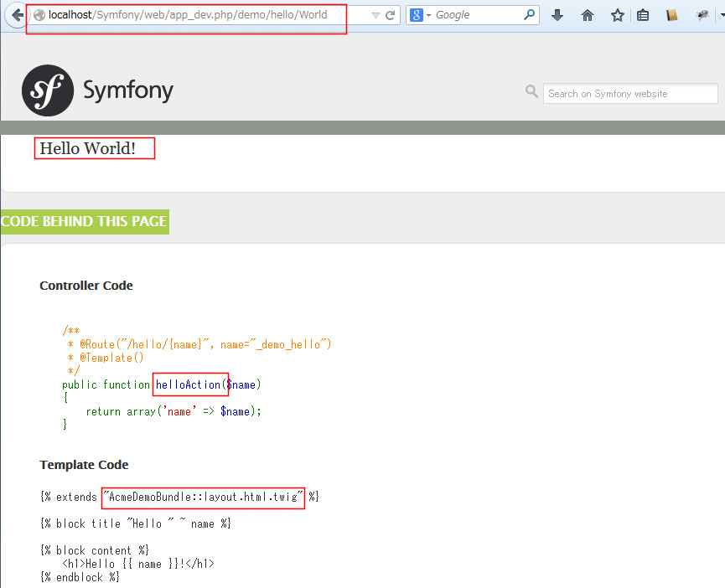The height and width of the screenshot is (588, 725).
Task: Click the @Route annotation line in code
Action: (x=199, y=344)
